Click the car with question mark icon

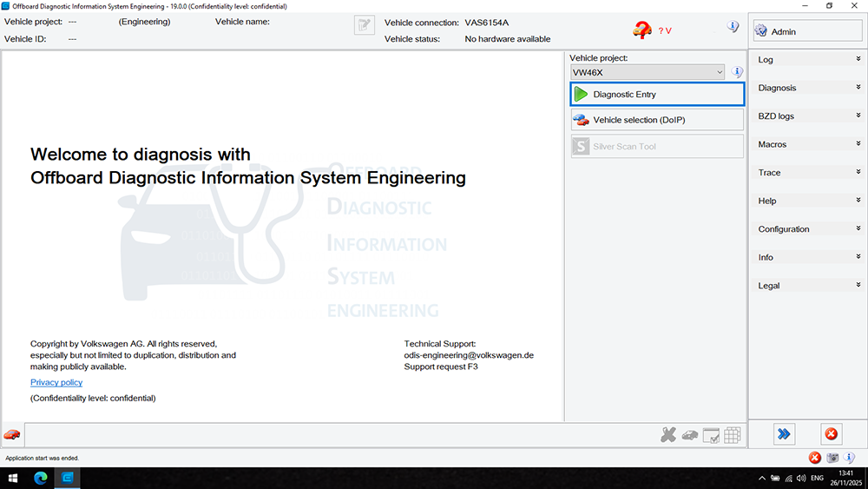coord(642,30)
